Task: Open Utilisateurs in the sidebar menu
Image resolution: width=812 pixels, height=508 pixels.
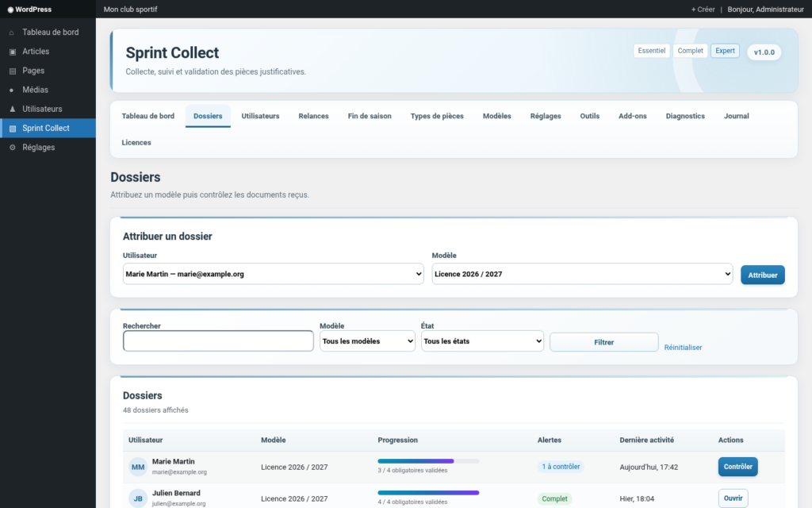Action: point(48,109)
